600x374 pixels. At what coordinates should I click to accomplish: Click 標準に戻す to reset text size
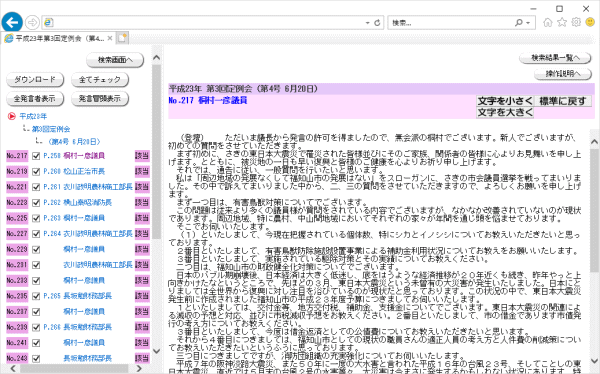click(x=562, y=101)
